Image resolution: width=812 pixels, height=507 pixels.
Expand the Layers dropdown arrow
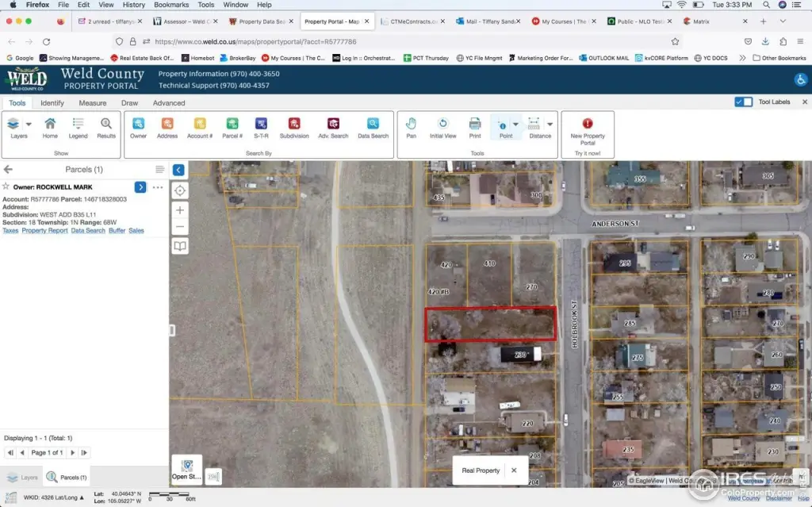tap(29, 124)
